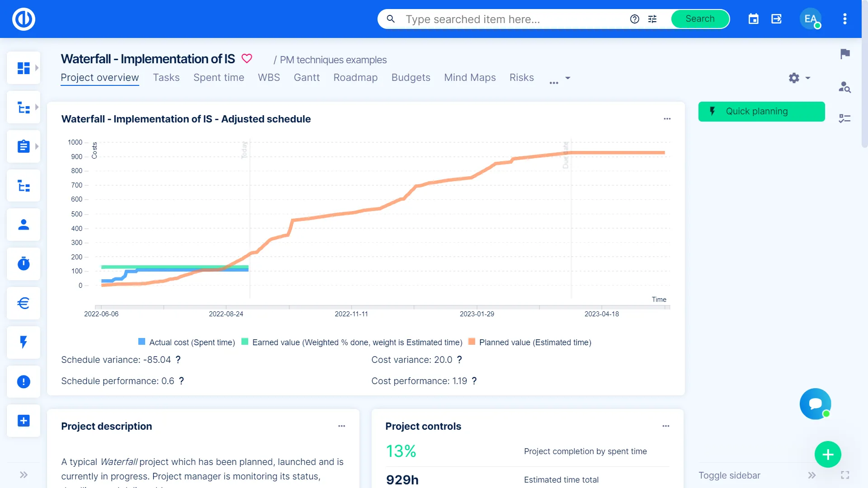This screenshot has width=868, height=488.
Task: Toggle Earned value legend series
Action: click(x=352, y=343)
